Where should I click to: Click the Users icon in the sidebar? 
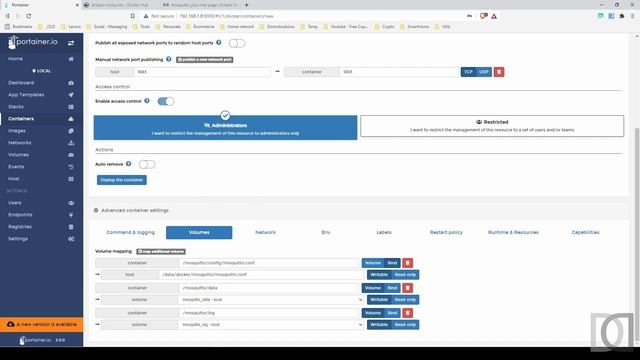click(71, 203)
